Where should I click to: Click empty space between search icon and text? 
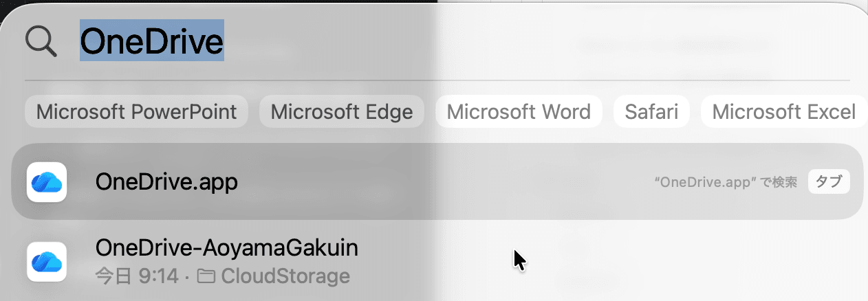67,42
